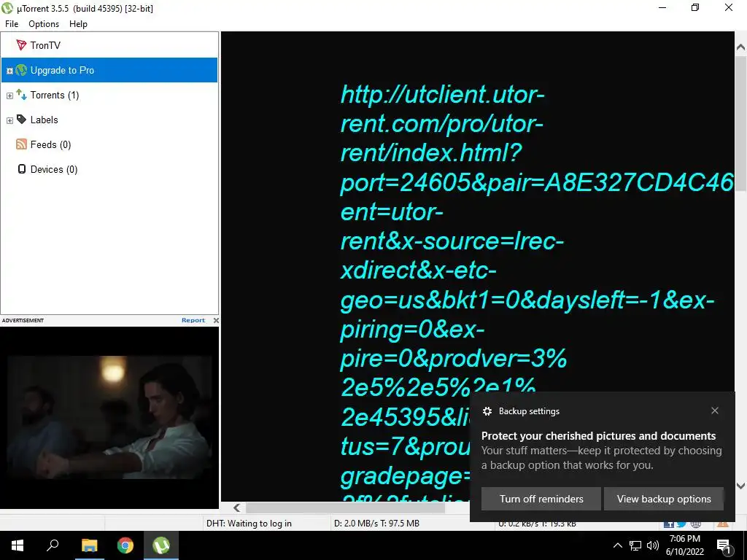This screenshot has height=560, width=747.
Task: Click the TronTV logo icon
Action: tap(21, 45)
